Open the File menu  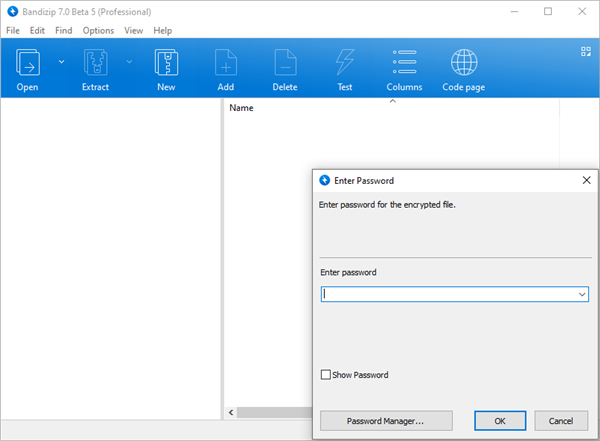click(x=13, y=30)
